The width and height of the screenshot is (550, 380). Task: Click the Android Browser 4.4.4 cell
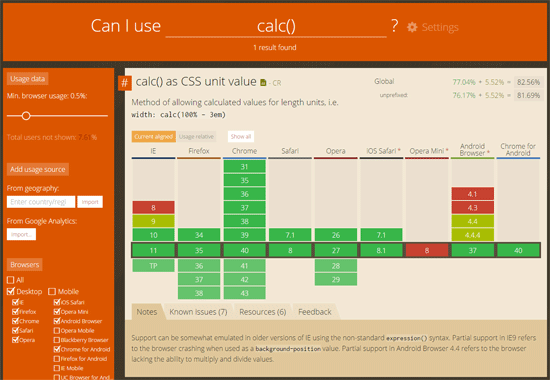click(472, 235)
